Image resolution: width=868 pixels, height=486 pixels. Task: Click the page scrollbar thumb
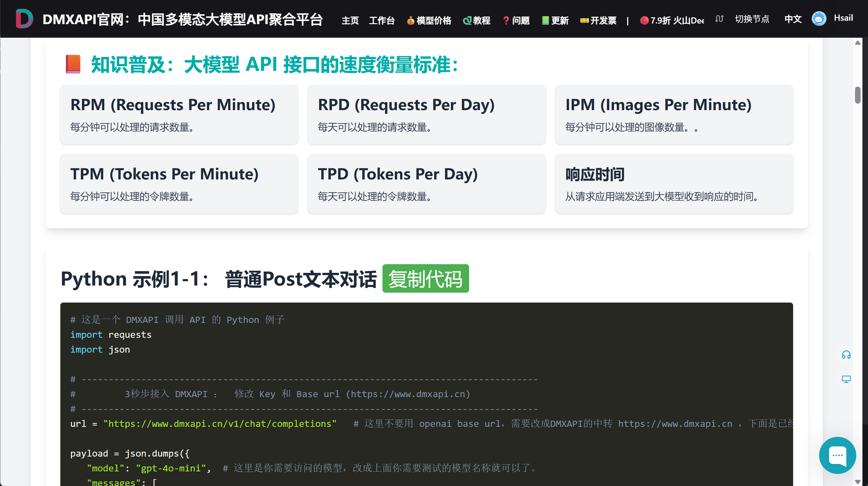[x=857, y=95]
